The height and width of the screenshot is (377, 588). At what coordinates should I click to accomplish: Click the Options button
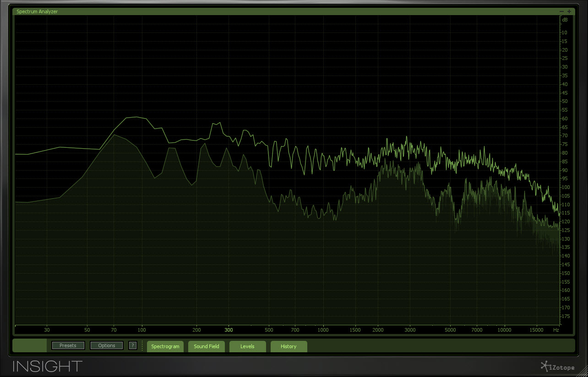[106, 345]
